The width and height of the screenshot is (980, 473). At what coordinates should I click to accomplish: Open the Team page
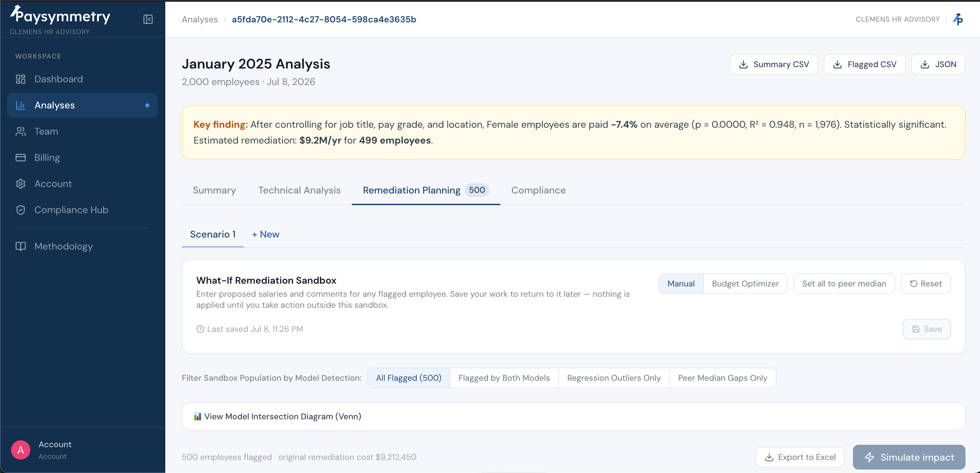tap(82, 132)
